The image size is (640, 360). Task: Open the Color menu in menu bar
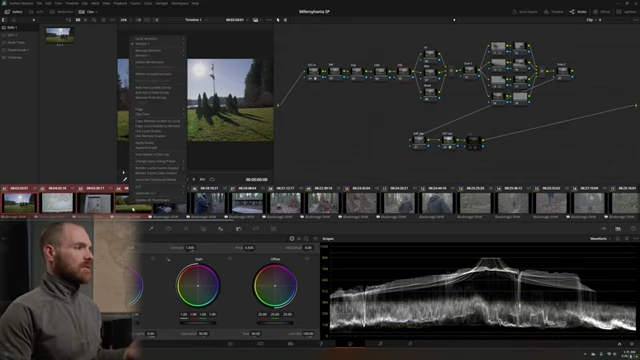pos(148,3)
